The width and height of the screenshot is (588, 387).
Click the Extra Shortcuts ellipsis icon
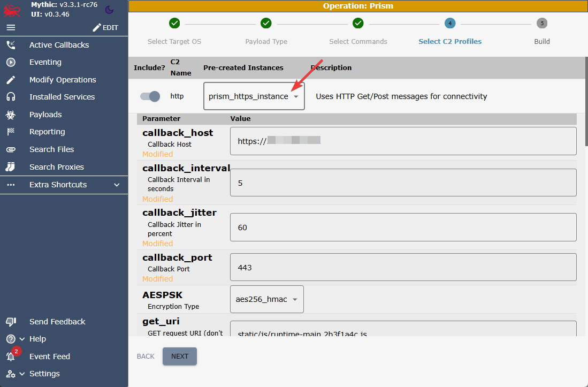11,185
